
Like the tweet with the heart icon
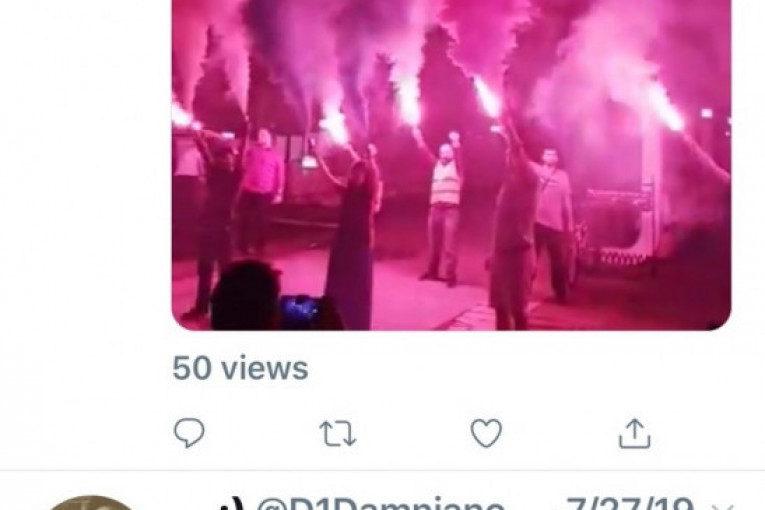[486, 433]
